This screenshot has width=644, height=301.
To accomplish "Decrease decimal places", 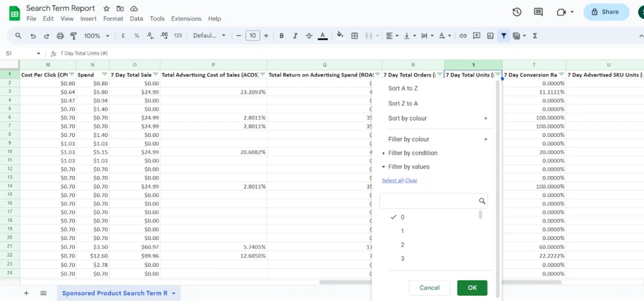I will pos(150,36).
